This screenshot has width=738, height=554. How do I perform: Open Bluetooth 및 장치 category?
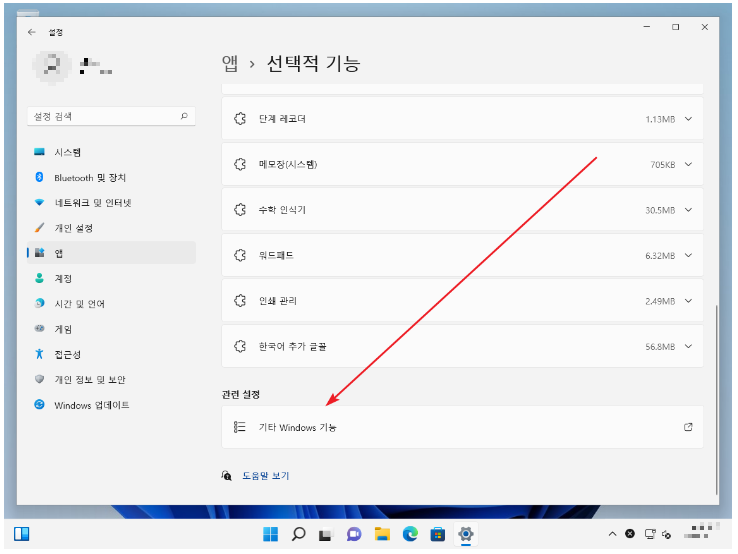pyautogui.click(x=112, y=177)
